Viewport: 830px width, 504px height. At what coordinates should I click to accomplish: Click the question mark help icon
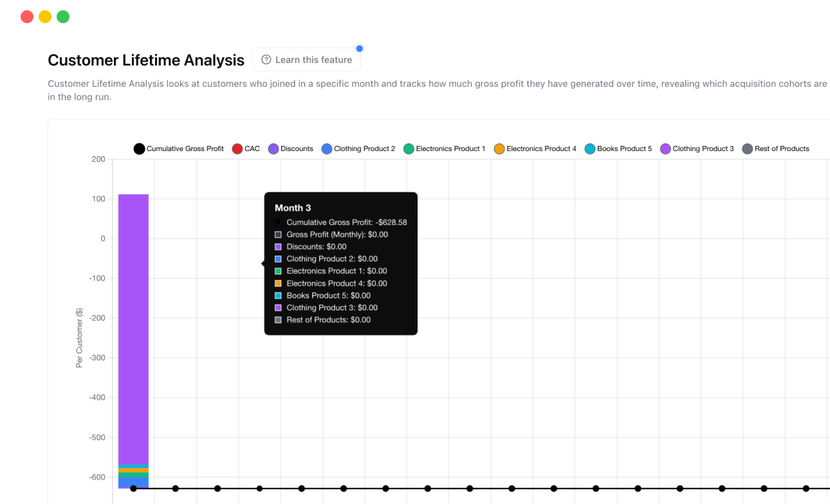266,59
